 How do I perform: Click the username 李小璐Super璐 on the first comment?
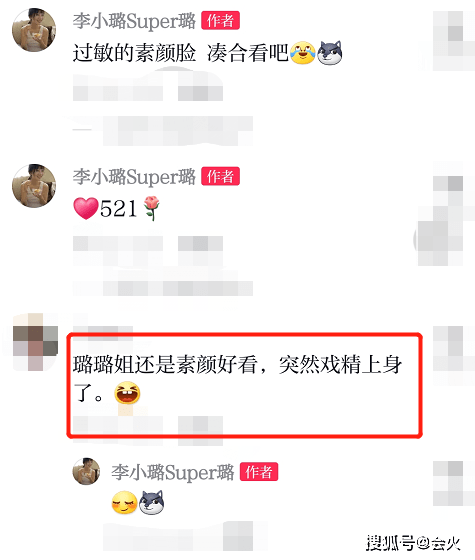point(134,21)
